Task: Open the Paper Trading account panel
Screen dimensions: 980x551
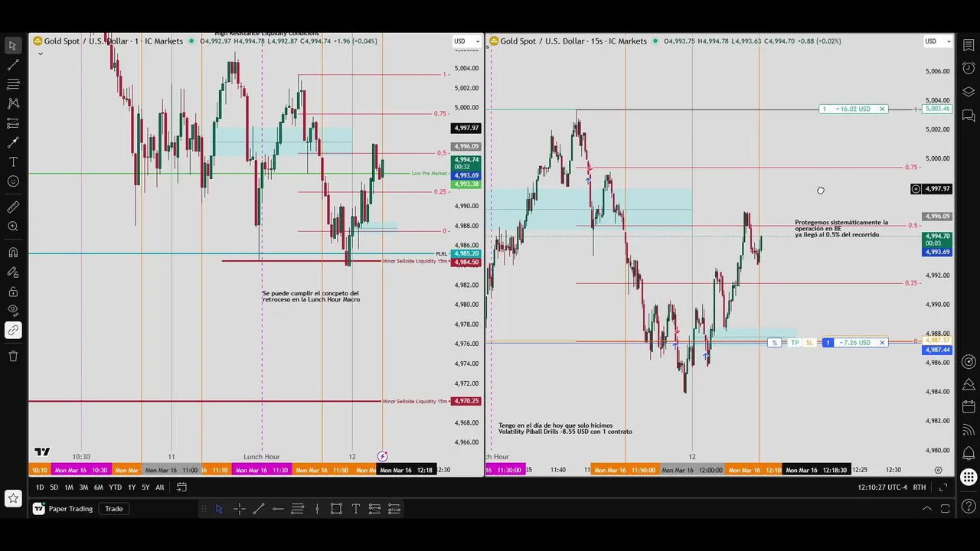Action: click(64, 509)
